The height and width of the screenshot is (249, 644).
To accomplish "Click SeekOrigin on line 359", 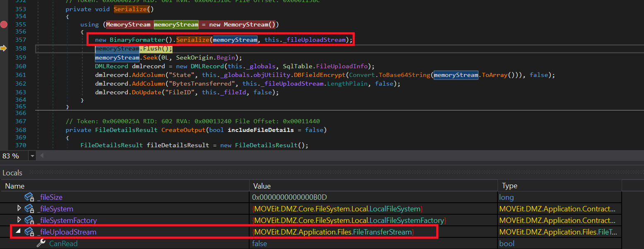I will click(x=194, y=57).
